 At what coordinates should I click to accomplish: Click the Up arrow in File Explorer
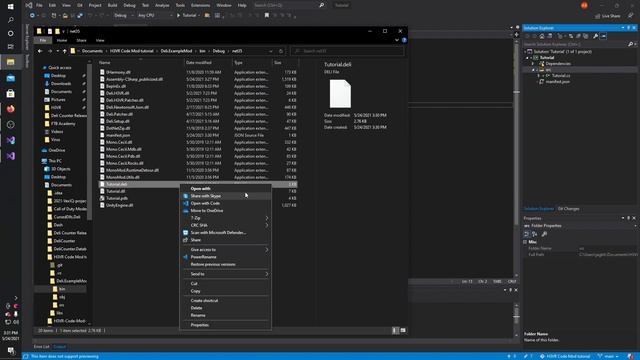click(x=64, y=51)
